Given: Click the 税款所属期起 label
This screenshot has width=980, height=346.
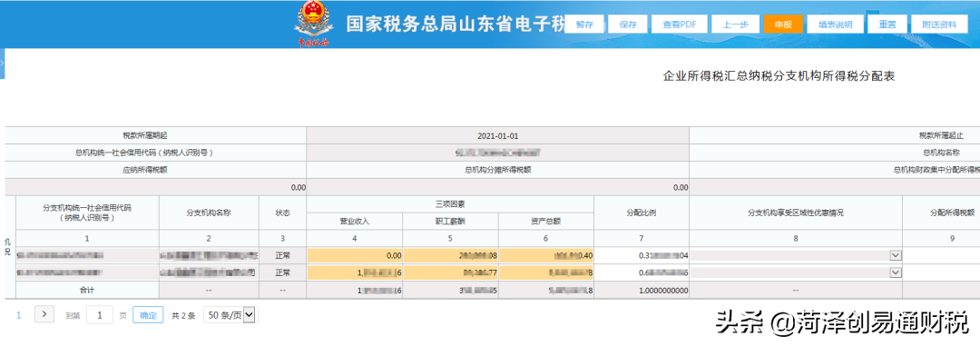Looking at the screenshot, I should click(x=145, y=136).
